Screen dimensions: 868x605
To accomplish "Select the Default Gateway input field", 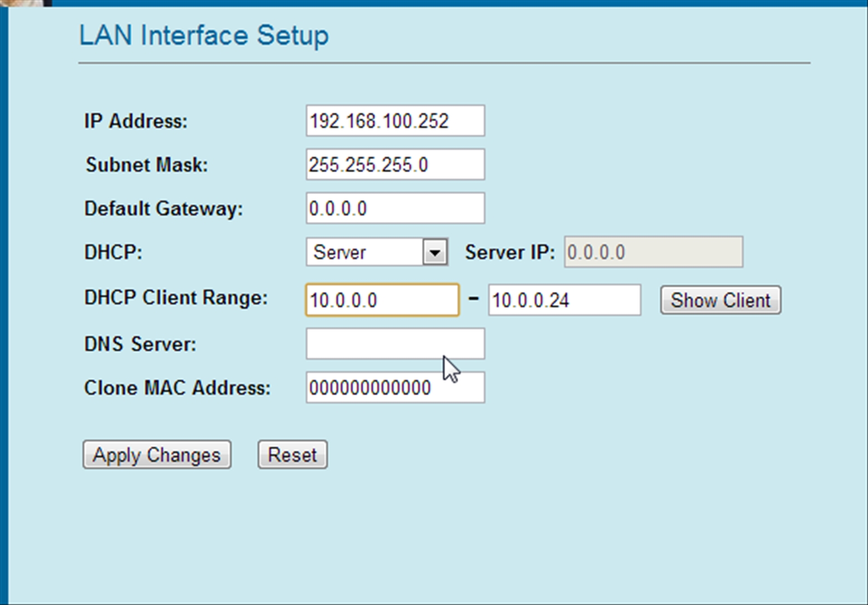I will tap(395, 209).
